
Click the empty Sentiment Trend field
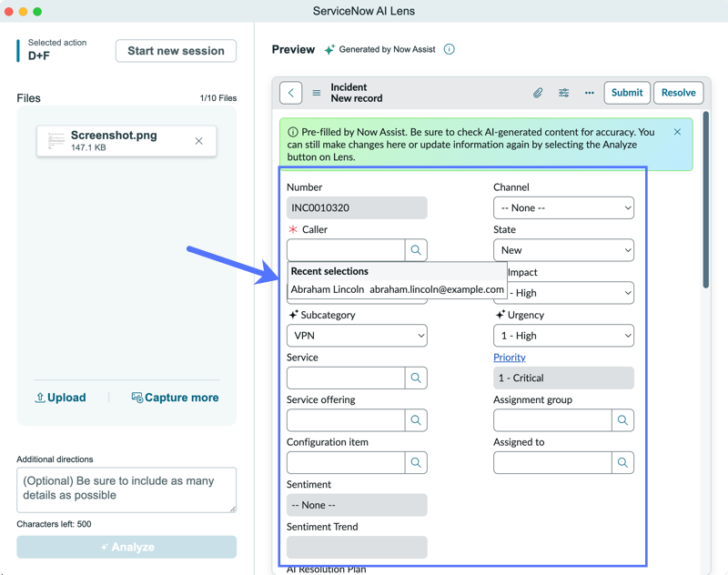click(x=357, y=547)
